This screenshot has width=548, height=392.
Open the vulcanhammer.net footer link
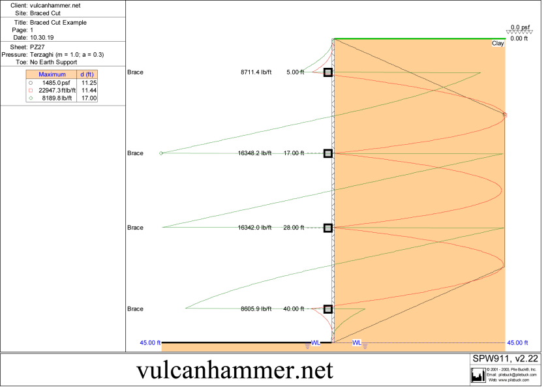pos(235,370)
